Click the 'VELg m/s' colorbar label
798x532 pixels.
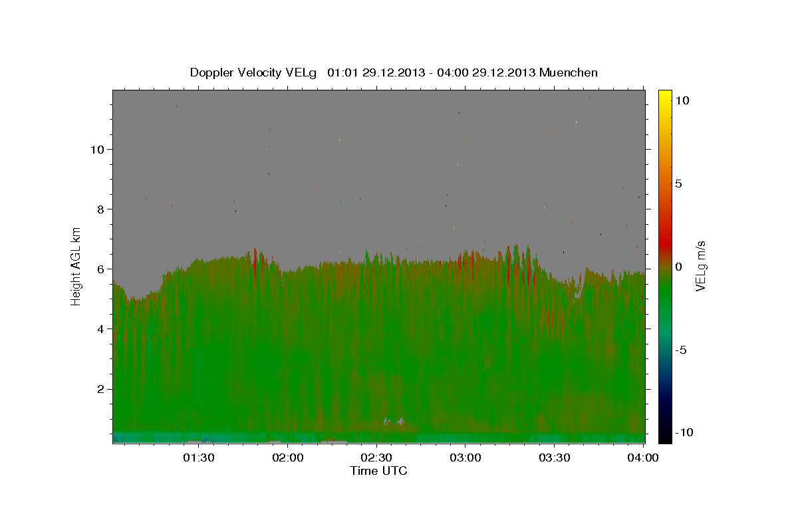(x=701, y=267)
